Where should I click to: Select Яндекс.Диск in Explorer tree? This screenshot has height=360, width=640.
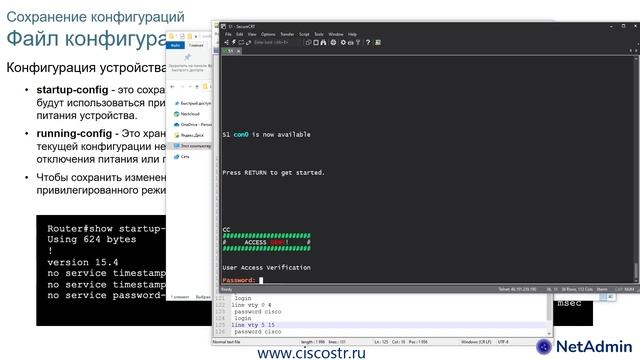click(x=189, y=135)
